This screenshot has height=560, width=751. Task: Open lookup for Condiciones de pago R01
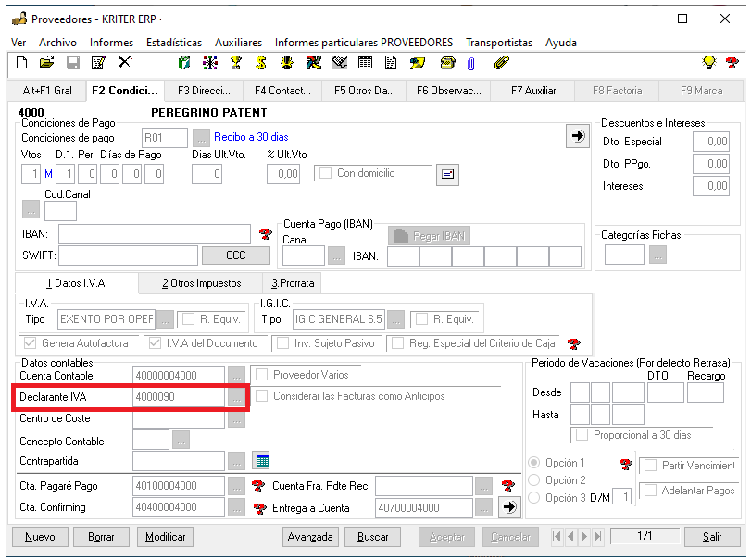(x=202, y=138)
